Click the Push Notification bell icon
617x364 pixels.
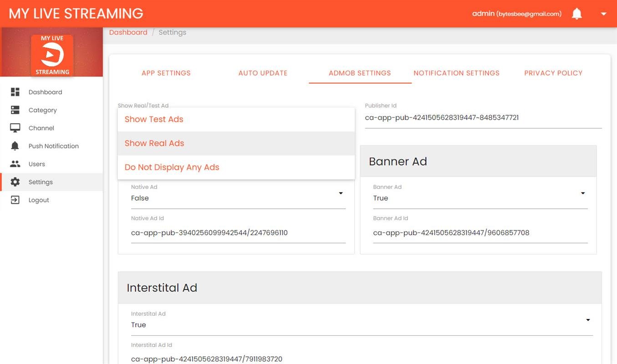coord(15,146)
